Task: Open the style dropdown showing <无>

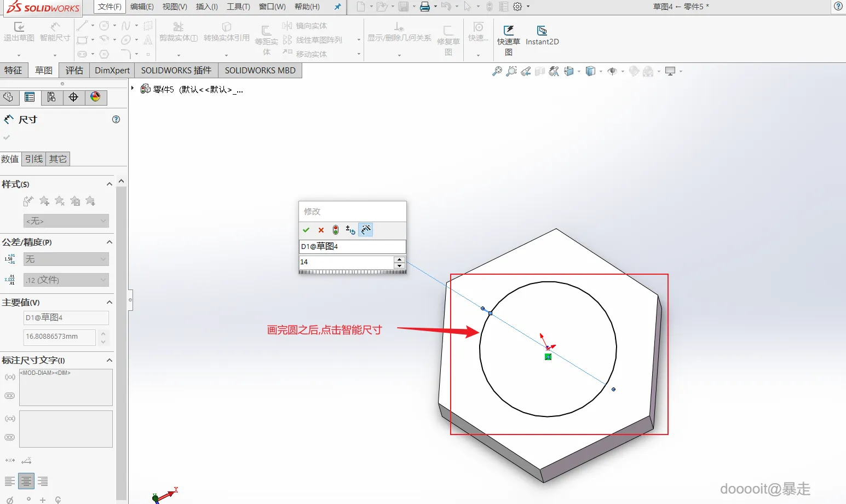Action: click(x=66, y=221)
